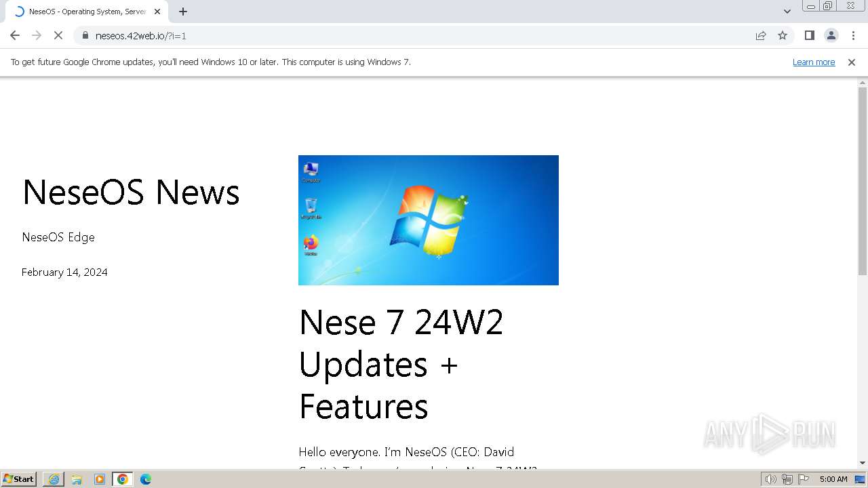The height and width of the screenshot is (488, 868).
Task: Click the Windows 10 update notice text
Action: [x=211, y=62]
